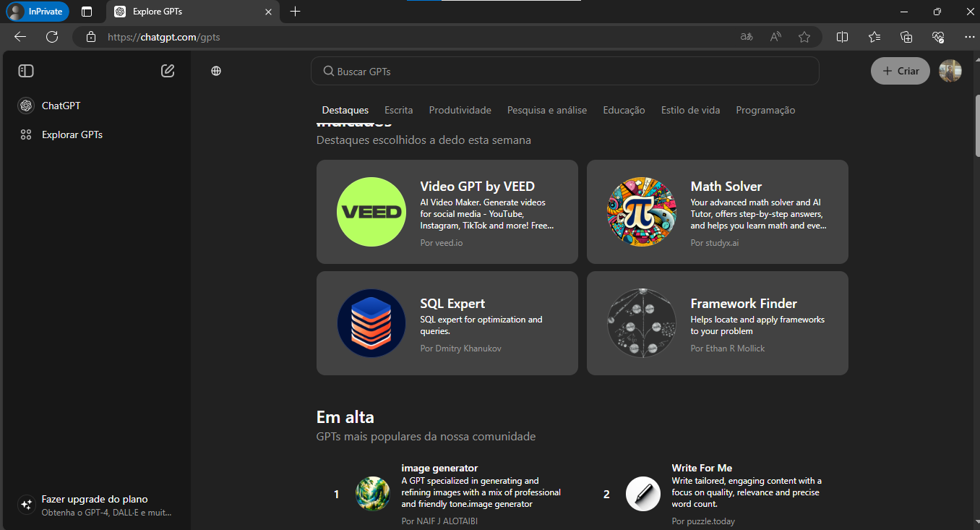This screenshot has width=980, height=530.
Task: Click 'Por Ethan R Mollick' author text
Action: click(728, 349)
